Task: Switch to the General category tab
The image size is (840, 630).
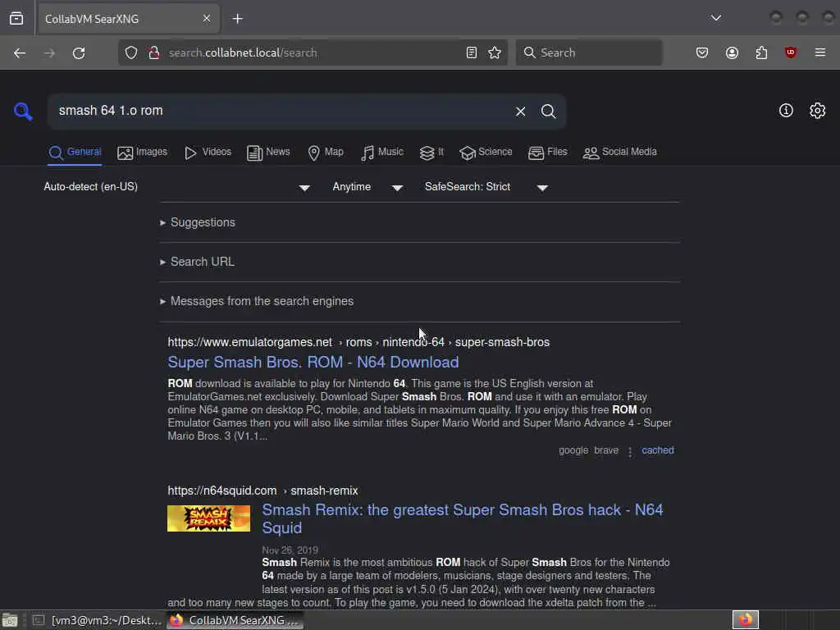Action: pyautogui.click(x=75, y=153)
